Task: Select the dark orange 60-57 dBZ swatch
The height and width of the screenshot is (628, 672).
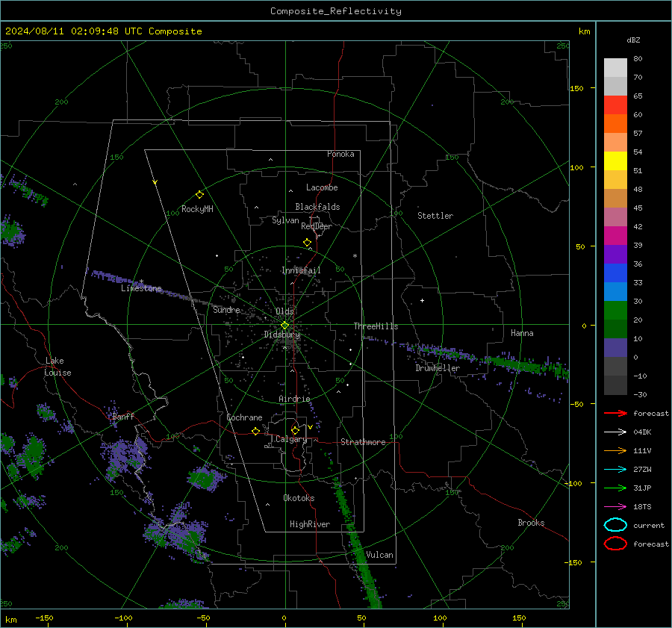Action: [x=615, y=124]
